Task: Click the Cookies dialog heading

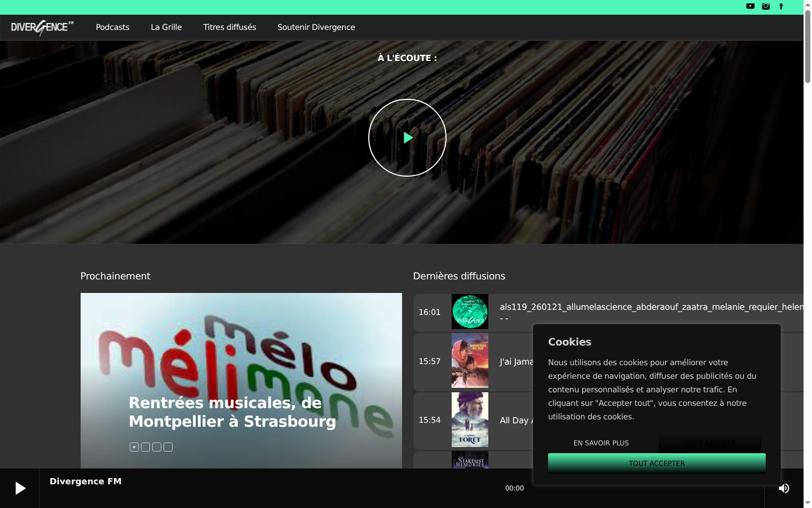Action: click(570, 342)
